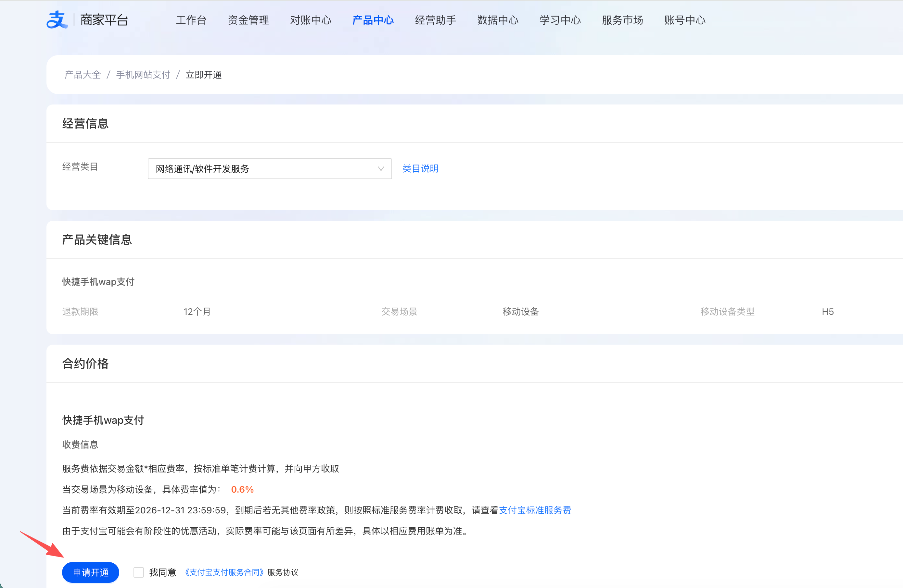This screenshot has width=903, height=588.
Task: Open 手机网站支付 from the breadcrumb
Action: (143, 74)
